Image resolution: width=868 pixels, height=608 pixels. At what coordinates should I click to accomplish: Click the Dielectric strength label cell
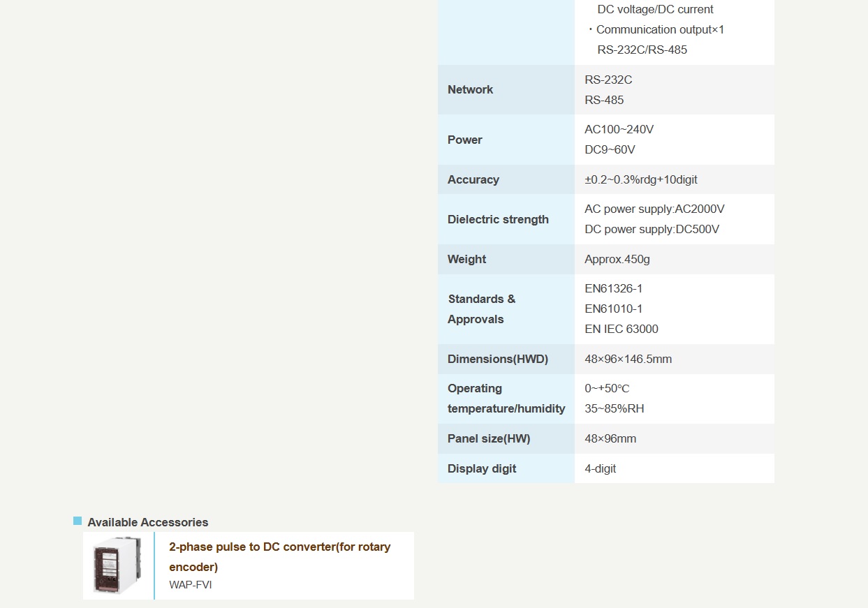498,219
